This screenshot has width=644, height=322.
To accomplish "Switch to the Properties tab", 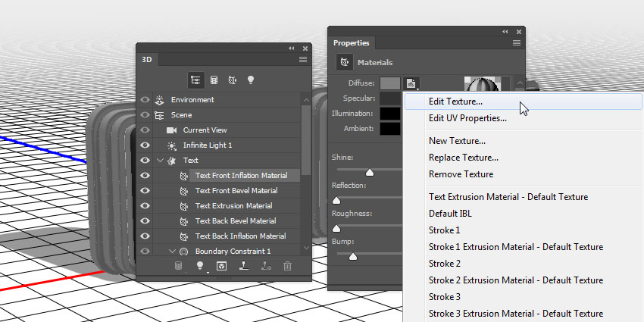I will (351, 42).
